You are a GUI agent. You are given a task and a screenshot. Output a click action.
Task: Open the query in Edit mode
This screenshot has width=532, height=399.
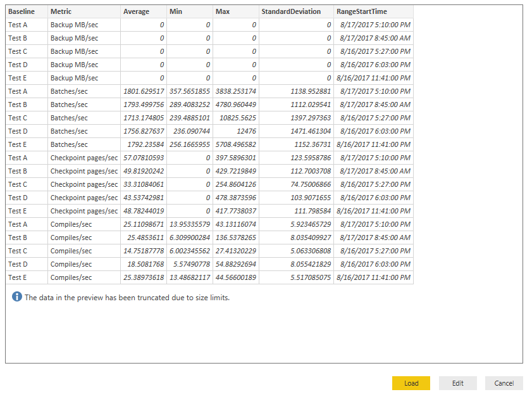click(x=457, y=383)
